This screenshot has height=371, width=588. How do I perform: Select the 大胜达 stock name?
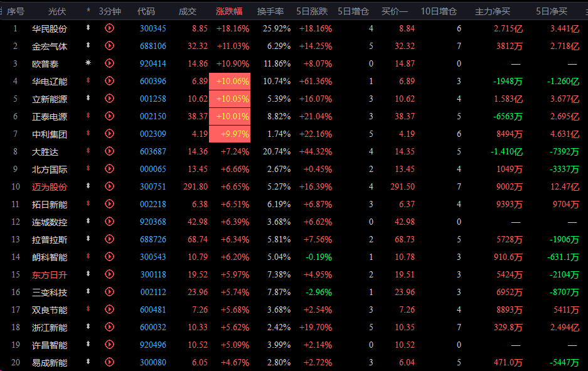[45, 151]
